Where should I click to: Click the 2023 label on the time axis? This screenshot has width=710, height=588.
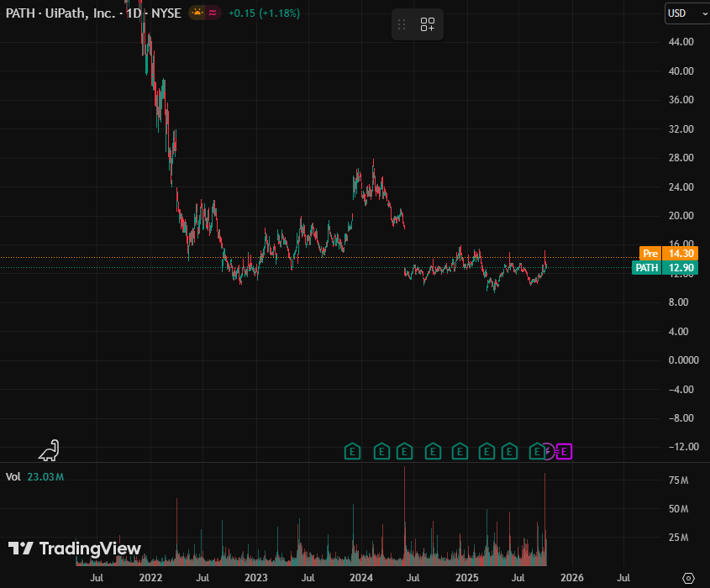tap(255, 578)
